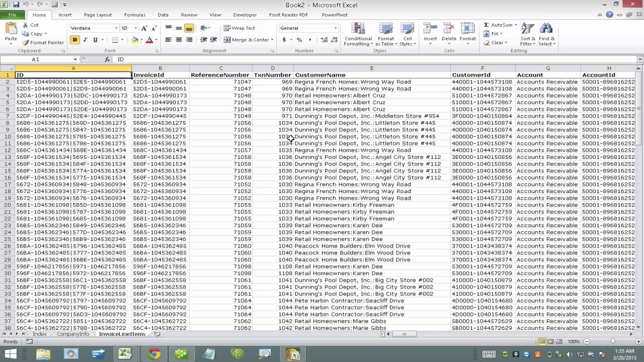
Task: Toggle Underline formatting
Action: (x=95, y=40)
